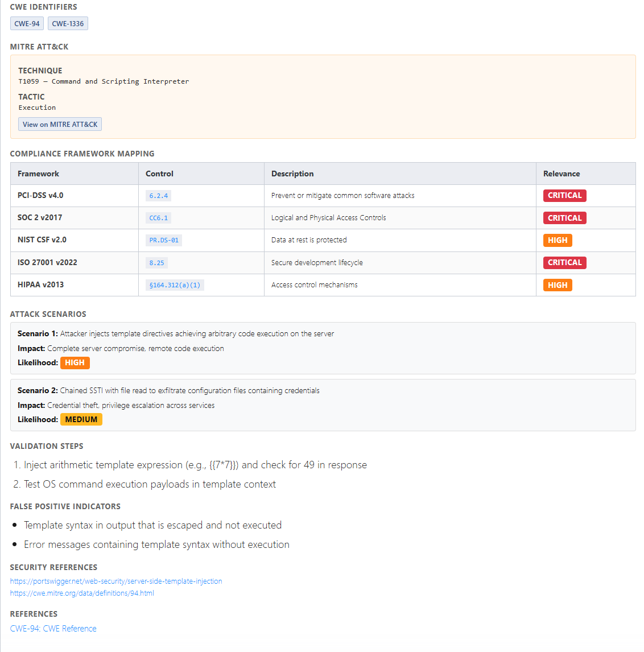Select the T1059 technique text
The width and height of the screenshot is (644, 652).
click(104, 81)
